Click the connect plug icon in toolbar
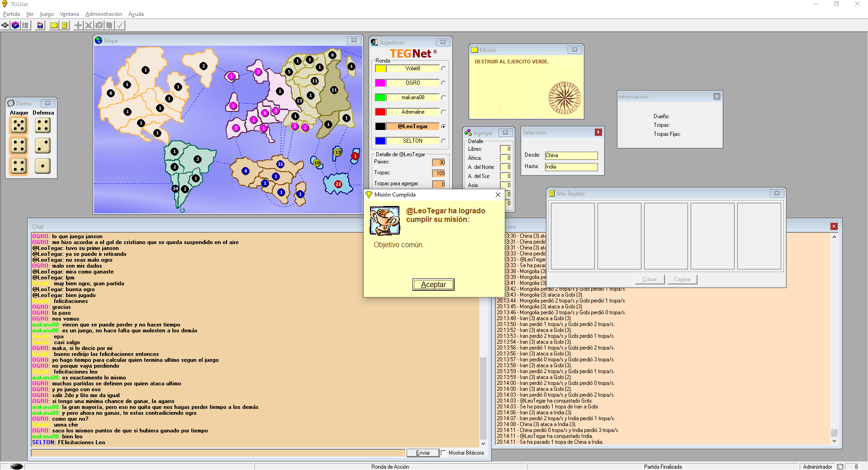This screenshot has height=470, width=868. tap(5, 25)
